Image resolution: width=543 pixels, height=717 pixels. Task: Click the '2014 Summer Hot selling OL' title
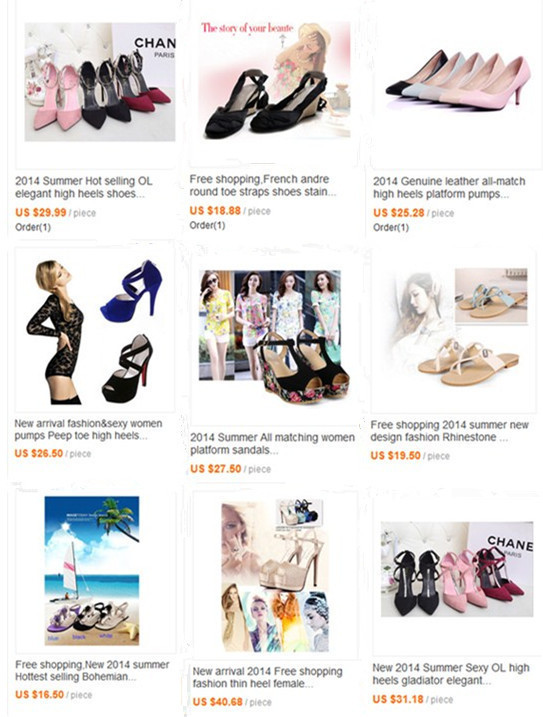(84, 187)
